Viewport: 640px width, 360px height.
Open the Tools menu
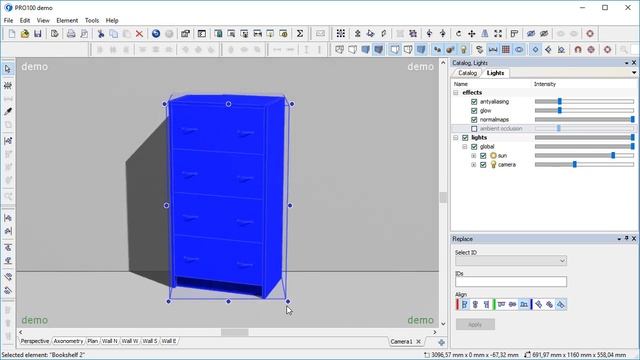(x=92, y=20)
